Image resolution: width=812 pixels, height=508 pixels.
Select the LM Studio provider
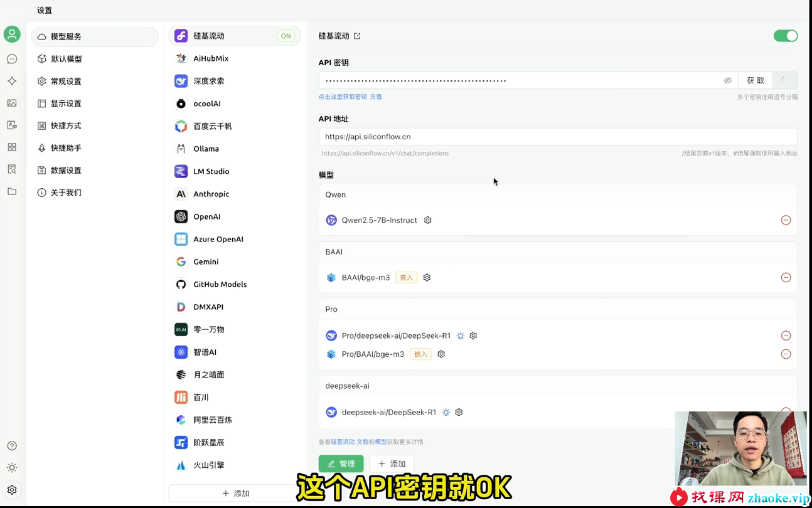tap(235, 171)
